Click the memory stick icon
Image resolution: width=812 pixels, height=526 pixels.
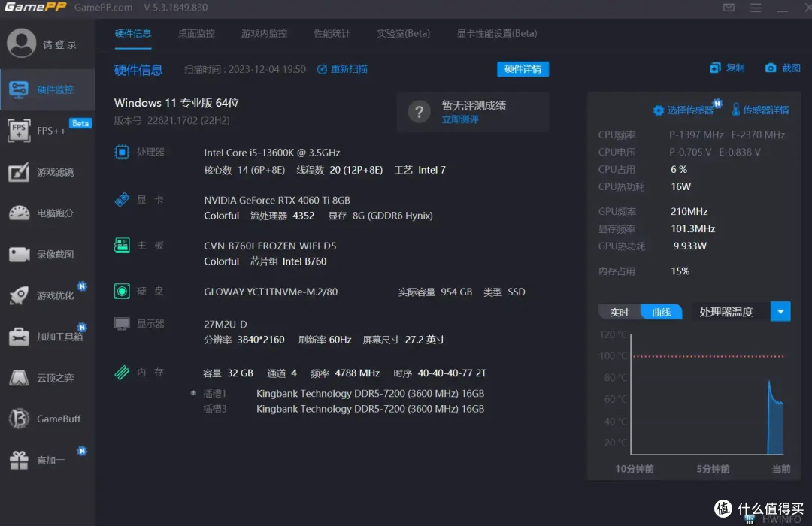click(x=122, y=372)
